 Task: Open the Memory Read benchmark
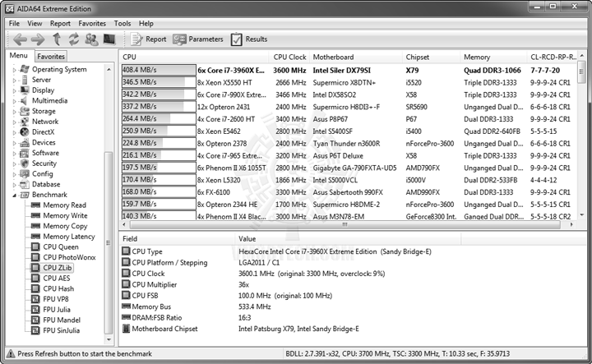point(64,205)
